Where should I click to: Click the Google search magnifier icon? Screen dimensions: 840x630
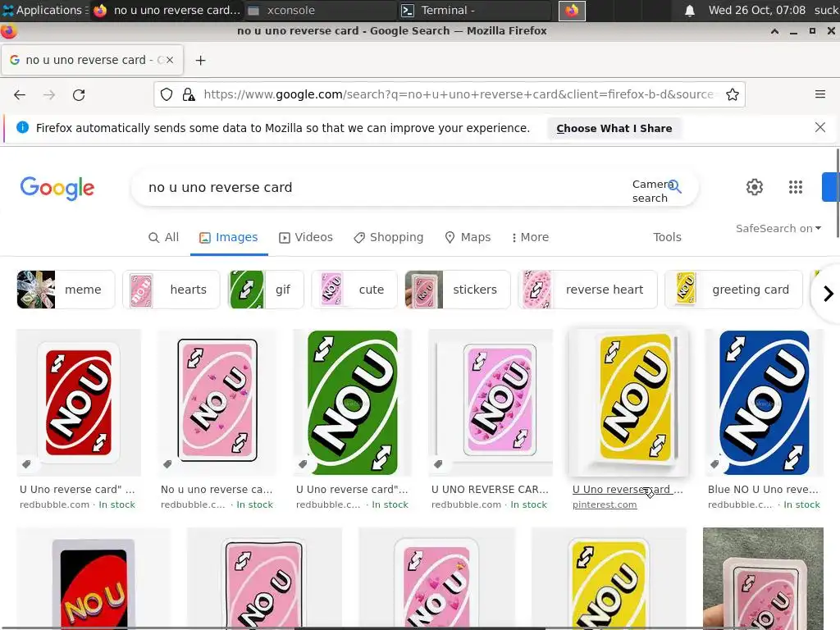pyautogui.click(x=674, y=186)
